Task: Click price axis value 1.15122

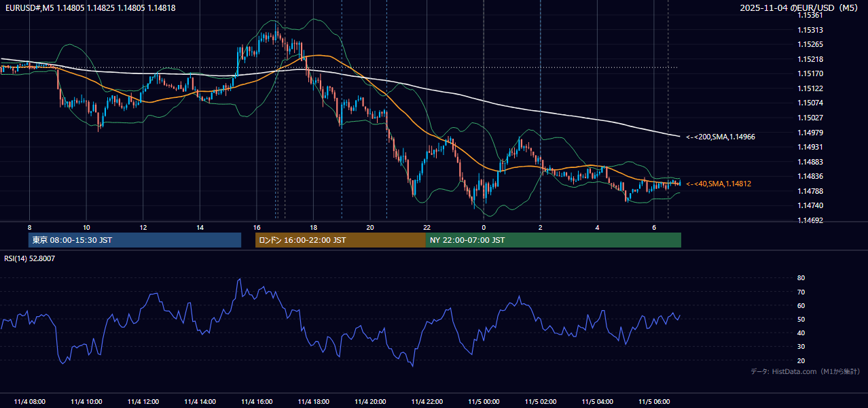Action: [810, 88]
